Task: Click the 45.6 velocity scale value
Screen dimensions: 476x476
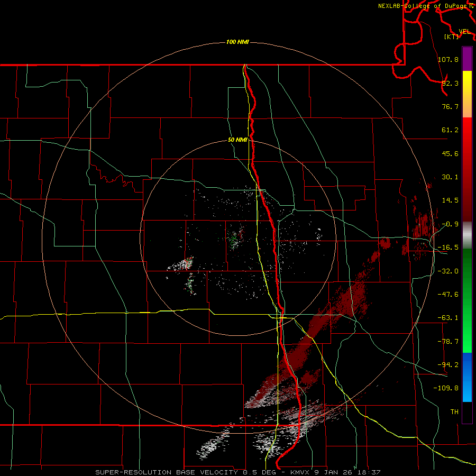Action: 450,153
